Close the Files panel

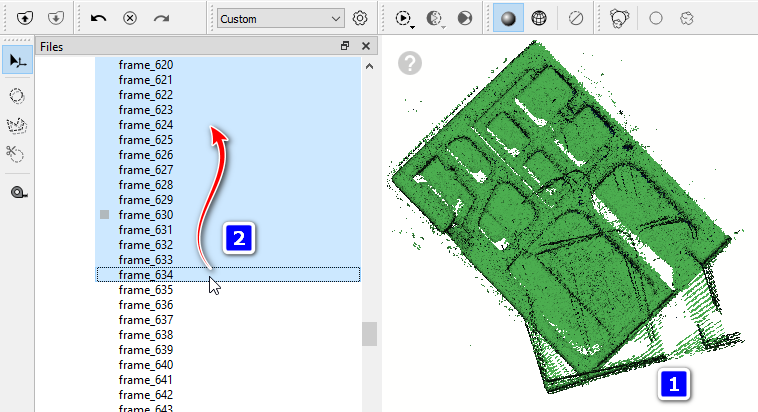(366, 46)
